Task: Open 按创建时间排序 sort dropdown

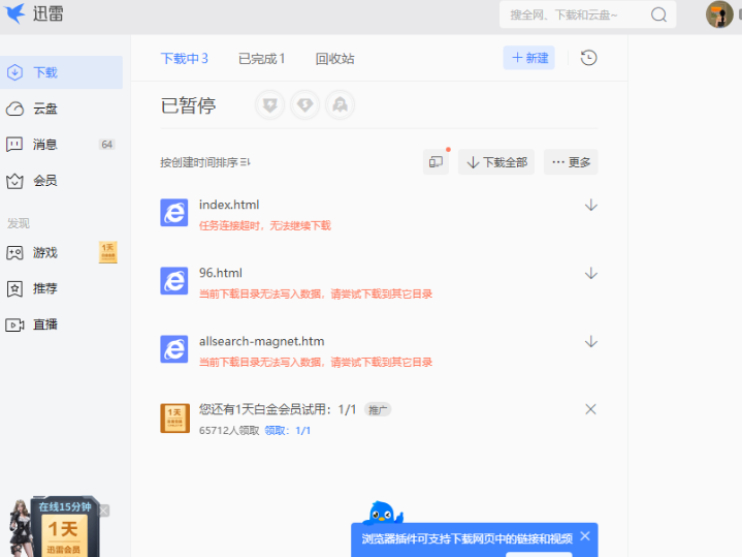Action: tap(205, 162)
